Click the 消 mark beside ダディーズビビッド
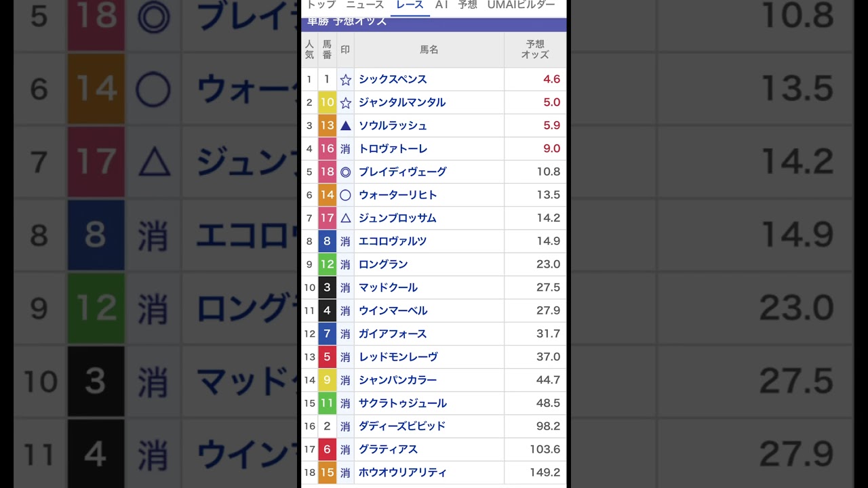Viewport: 868px width, 488px height. 345,426
